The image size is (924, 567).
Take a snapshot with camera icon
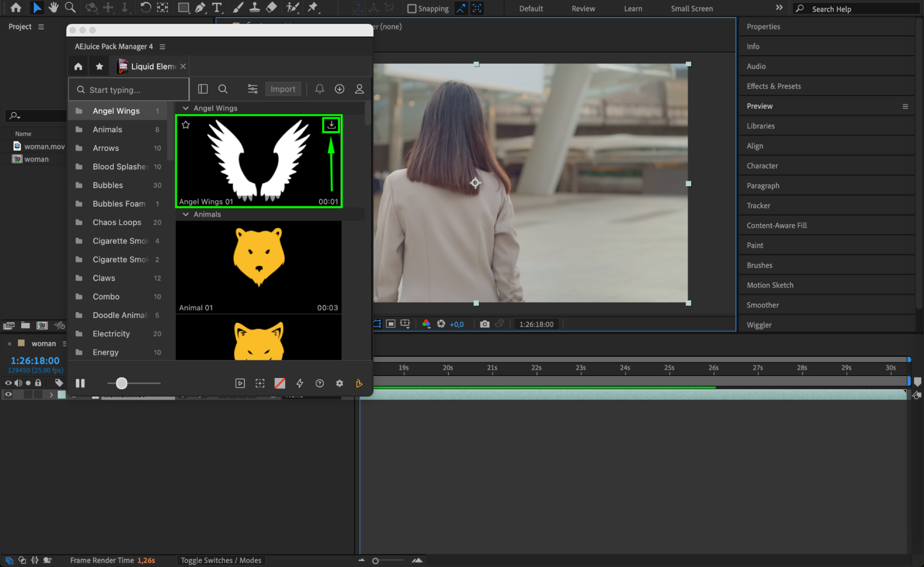click(x=484, y=324)
